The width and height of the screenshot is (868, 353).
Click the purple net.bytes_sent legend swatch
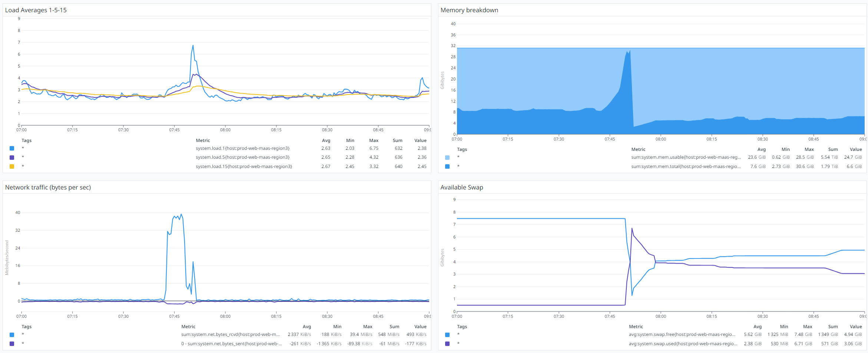tap(12, 344)
